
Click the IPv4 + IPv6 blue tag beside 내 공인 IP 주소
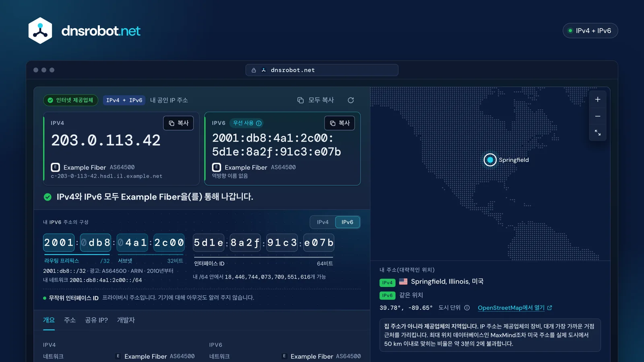point(124,100)
